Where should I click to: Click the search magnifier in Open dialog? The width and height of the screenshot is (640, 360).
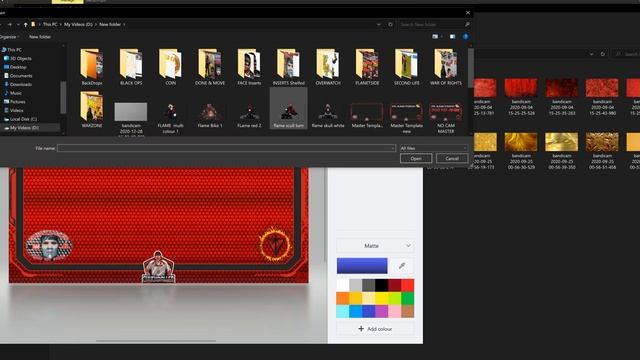point(467,24)
